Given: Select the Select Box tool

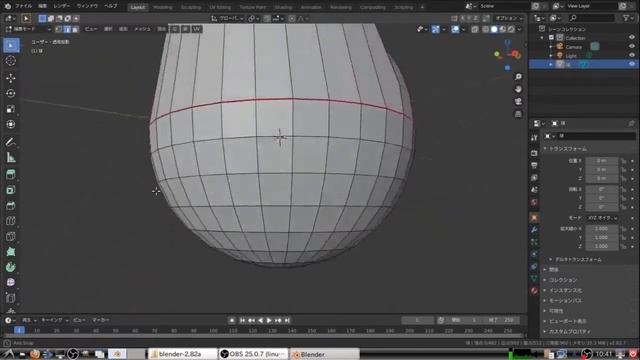Looking at the screenshot, I should pyautogui.click(x=11, y=45).
